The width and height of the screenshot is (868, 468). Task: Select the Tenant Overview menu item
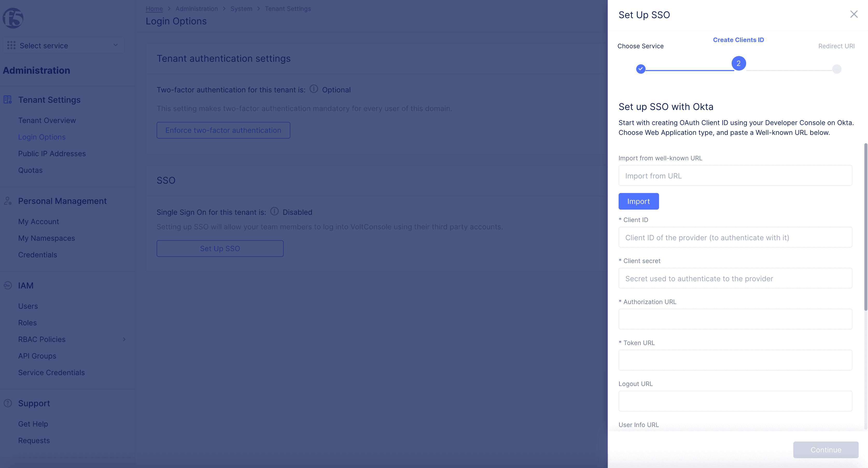pos(47,120)
